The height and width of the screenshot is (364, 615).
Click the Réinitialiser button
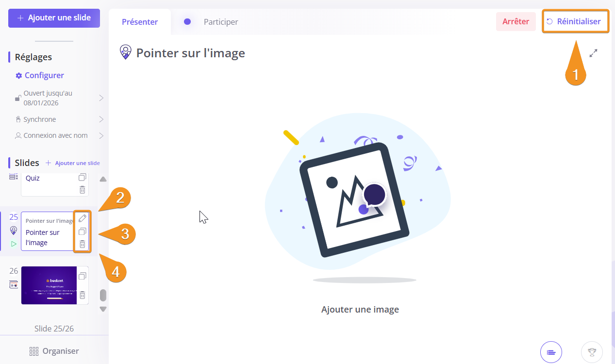point(574,21)
